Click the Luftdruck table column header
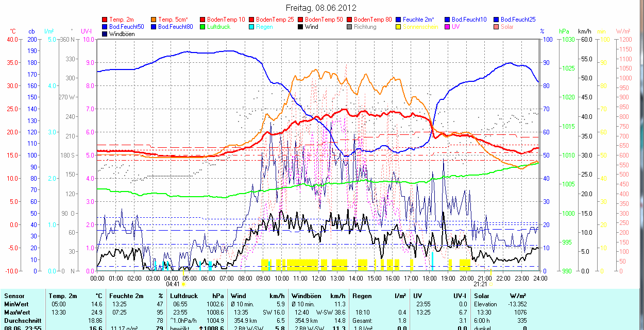This screenshot has width=644, height=330. (183, 297)
